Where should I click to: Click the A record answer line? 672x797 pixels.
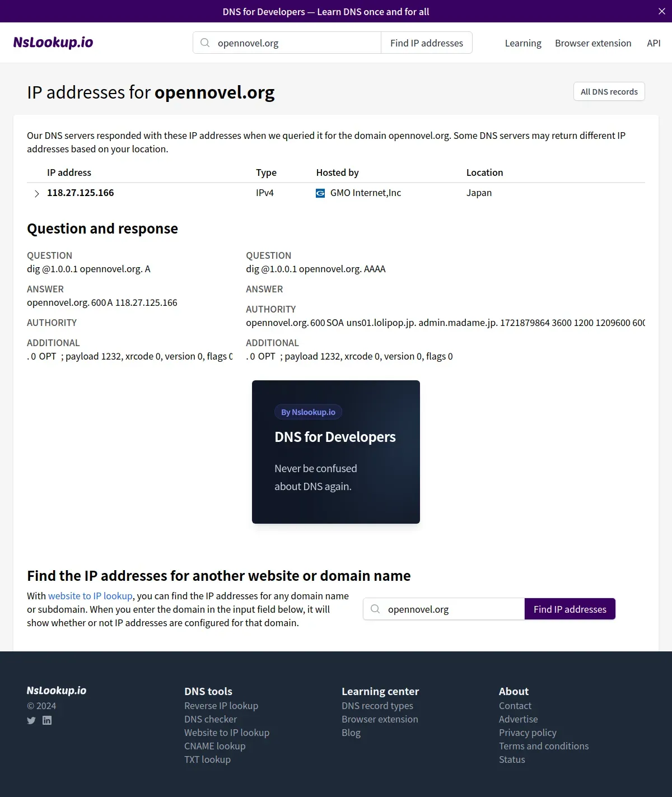(x=102, y=302)
